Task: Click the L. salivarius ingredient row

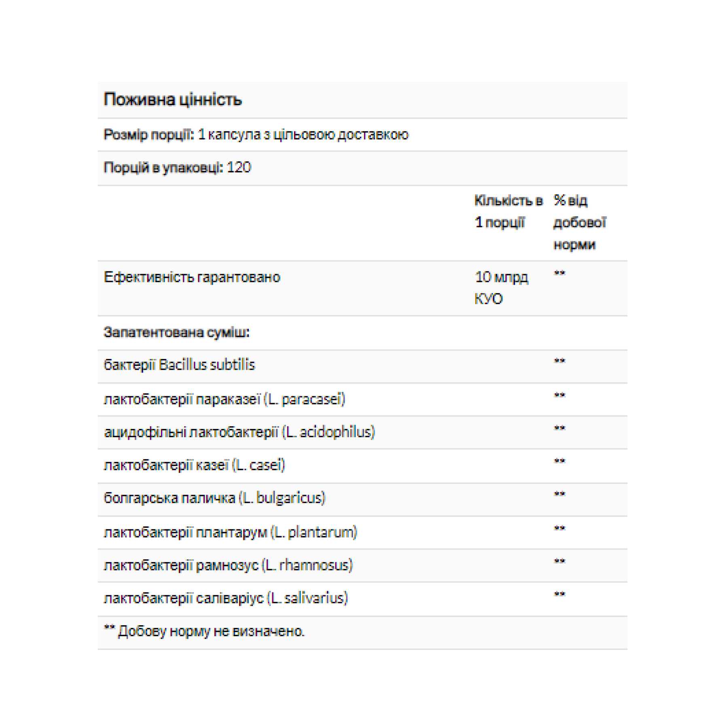Action: (226, 598)
